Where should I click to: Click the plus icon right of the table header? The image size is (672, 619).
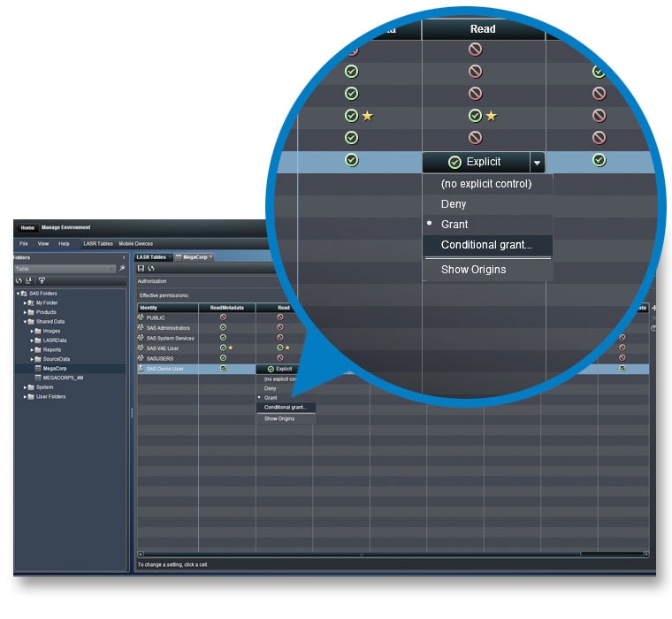click(x=654, y=308)
